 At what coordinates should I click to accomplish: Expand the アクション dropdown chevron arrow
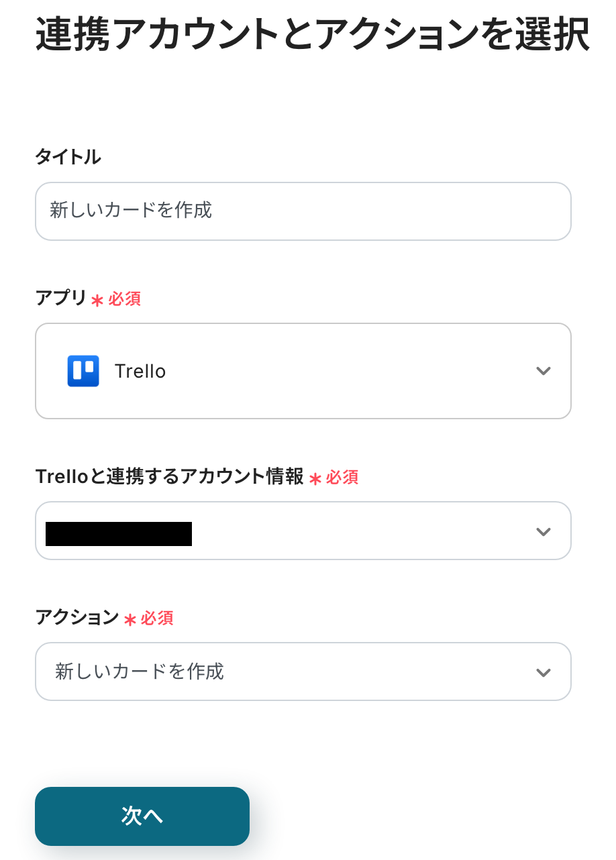(x=544, y=672)
